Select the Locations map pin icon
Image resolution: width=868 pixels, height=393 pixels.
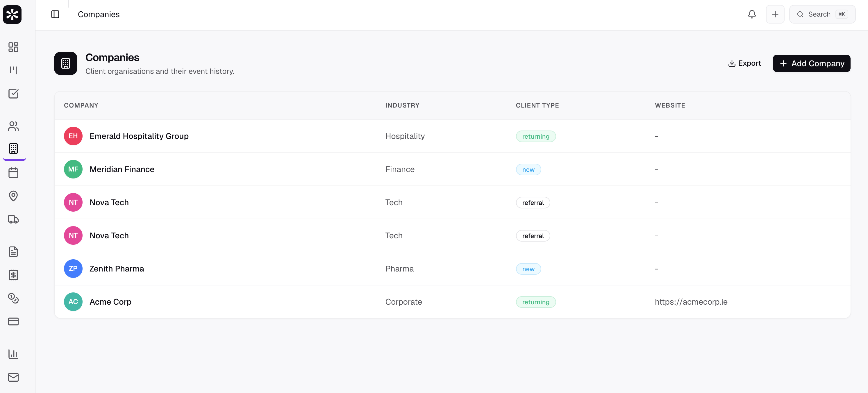(13, 196)
